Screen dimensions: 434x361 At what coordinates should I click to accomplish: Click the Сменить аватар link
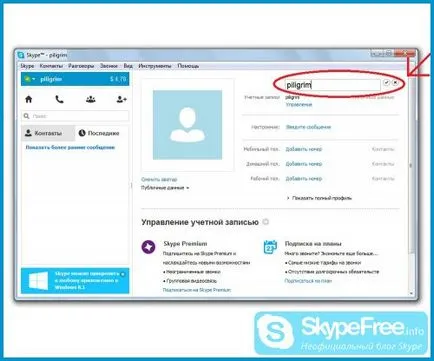(x=159, y=179)
